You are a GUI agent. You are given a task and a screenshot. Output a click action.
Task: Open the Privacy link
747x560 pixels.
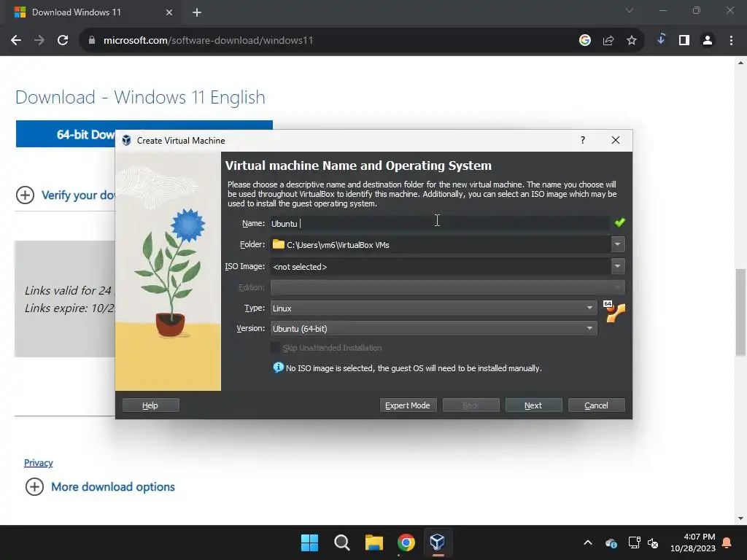(x=39, y=463)
